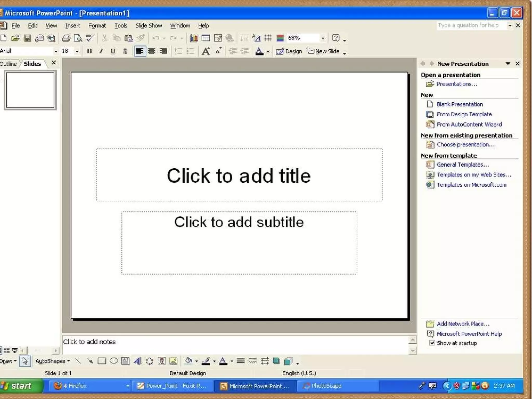Open the Slide Show menu
532x399 pixels.
click(x=149, y=25)
